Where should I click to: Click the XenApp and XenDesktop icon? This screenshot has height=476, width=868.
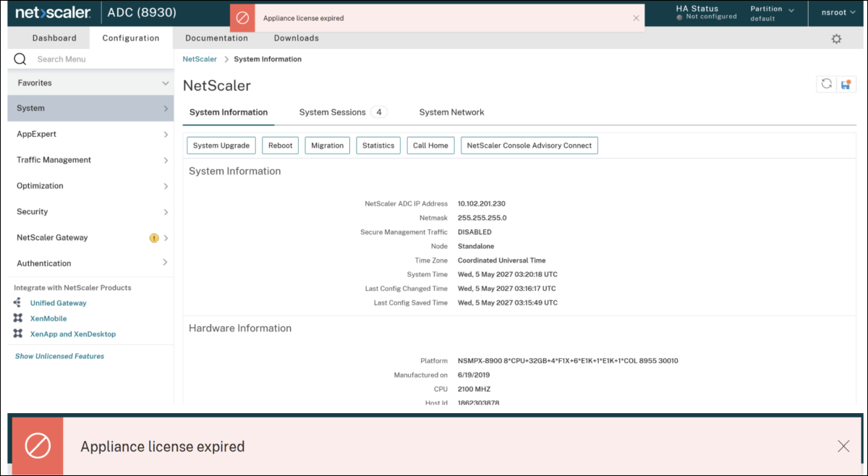click(x=18, y=334)
